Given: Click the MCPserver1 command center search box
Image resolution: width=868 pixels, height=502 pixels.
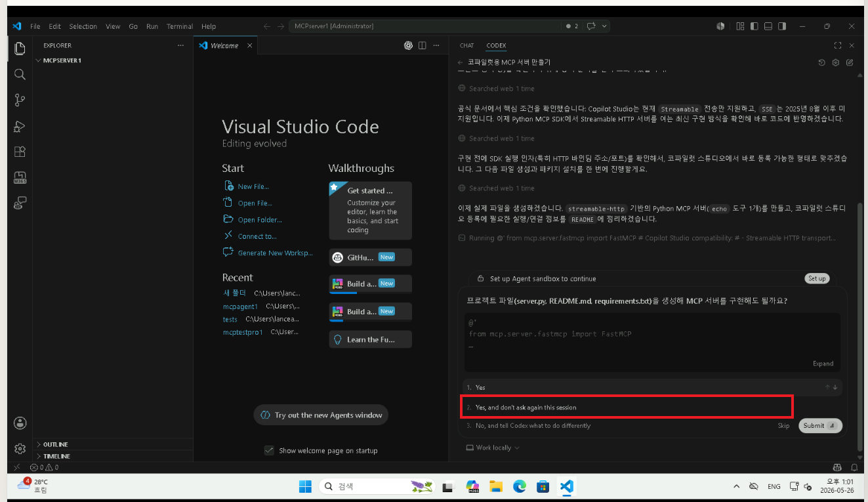Looking at the screenshot, I should (425, 26).
